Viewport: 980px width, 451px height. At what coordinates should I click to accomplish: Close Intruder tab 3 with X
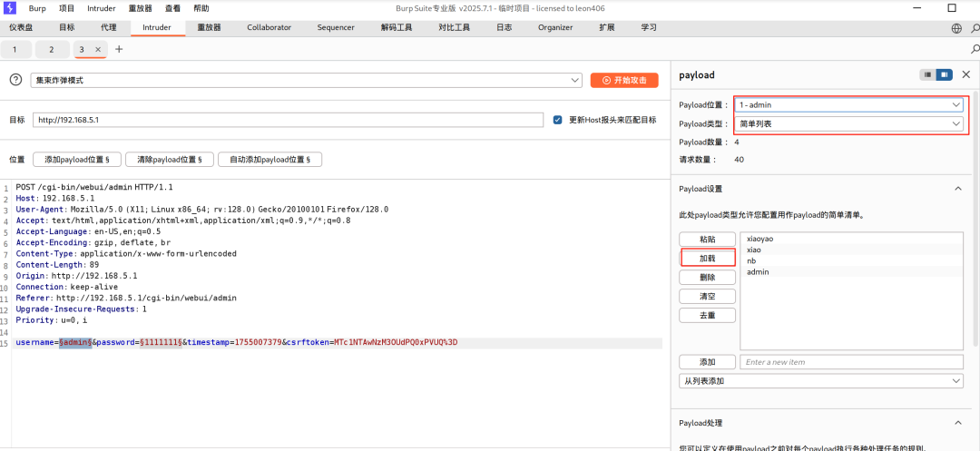(97, 49)
